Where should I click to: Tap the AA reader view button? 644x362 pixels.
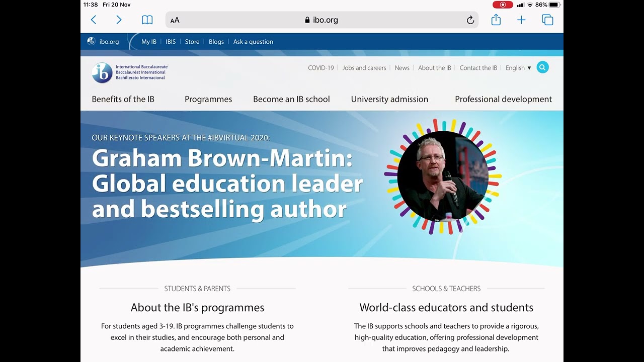(x=175, y=20)
